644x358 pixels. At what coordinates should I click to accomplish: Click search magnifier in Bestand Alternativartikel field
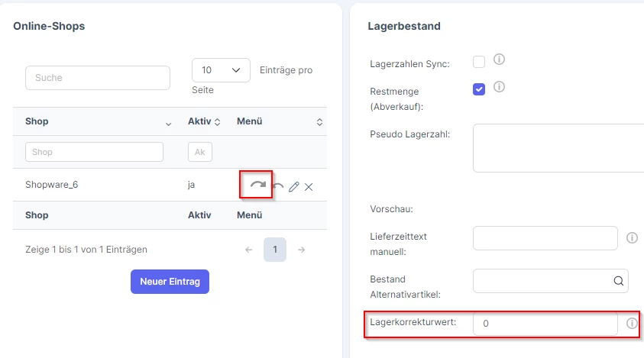coord(619,281)
